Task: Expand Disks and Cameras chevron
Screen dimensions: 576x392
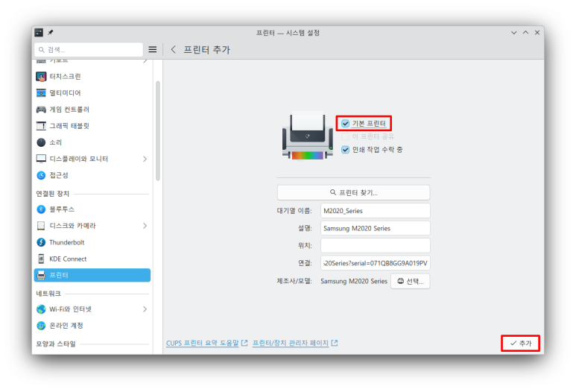Action: tap(145, 226)
